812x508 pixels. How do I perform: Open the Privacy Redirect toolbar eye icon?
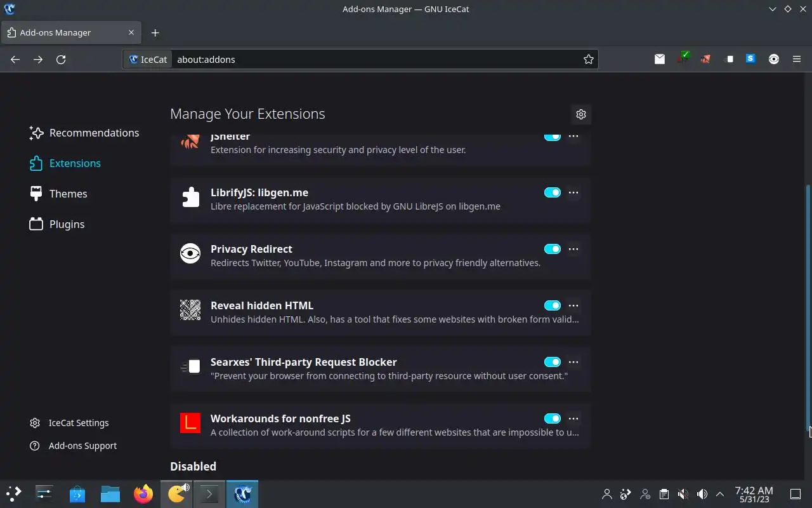(x=774, y=59)
